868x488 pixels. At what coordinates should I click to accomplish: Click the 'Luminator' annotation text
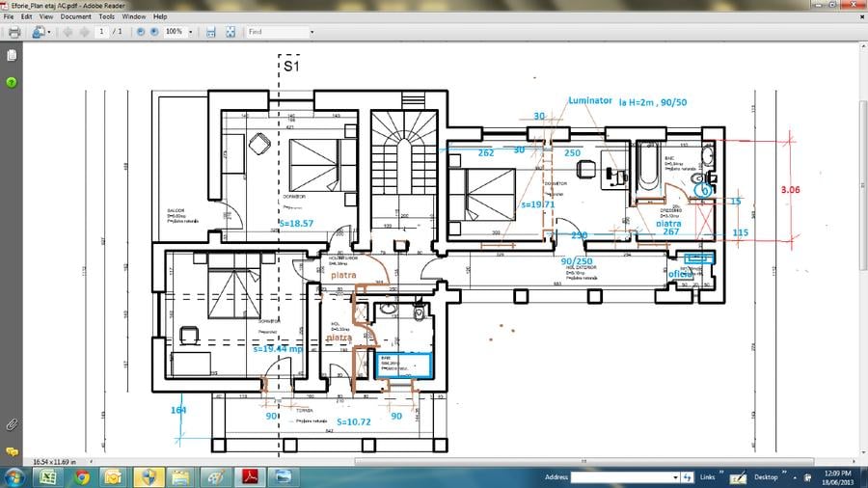[590, 100]
